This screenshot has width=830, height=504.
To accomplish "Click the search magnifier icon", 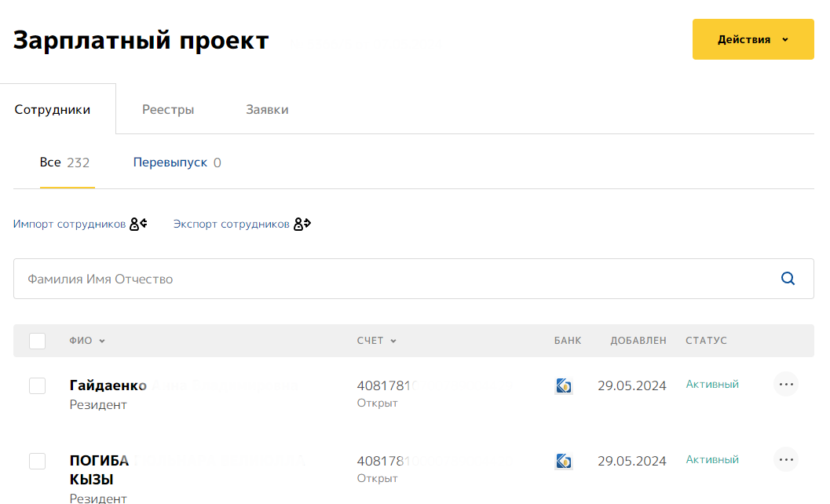I will click(x=788, y=279).
